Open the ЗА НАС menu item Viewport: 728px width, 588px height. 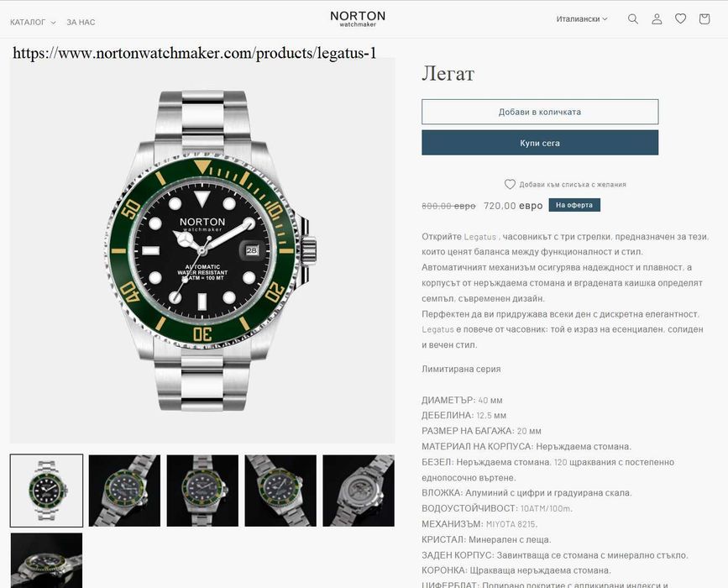click(81, 23)
